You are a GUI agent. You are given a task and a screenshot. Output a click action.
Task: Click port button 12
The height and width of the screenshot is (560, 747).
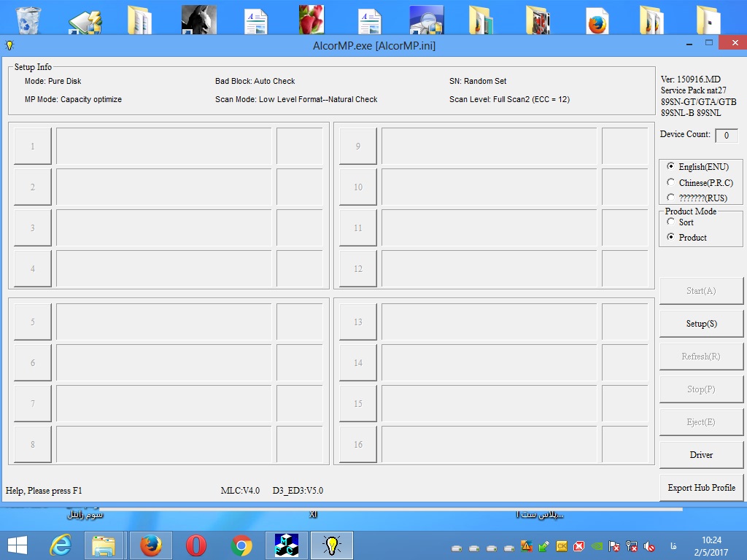(x=357, y=268)
